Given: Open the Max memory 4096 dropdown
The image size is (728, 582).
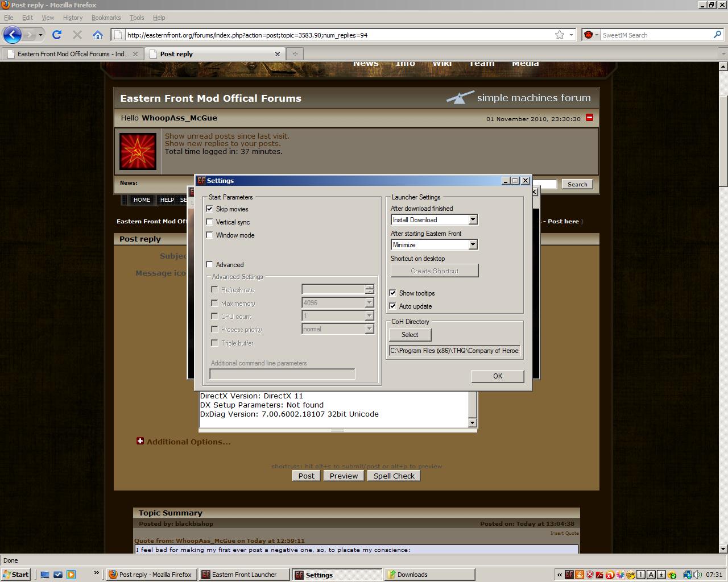Looking at the screenshot, I should [369, 303].
